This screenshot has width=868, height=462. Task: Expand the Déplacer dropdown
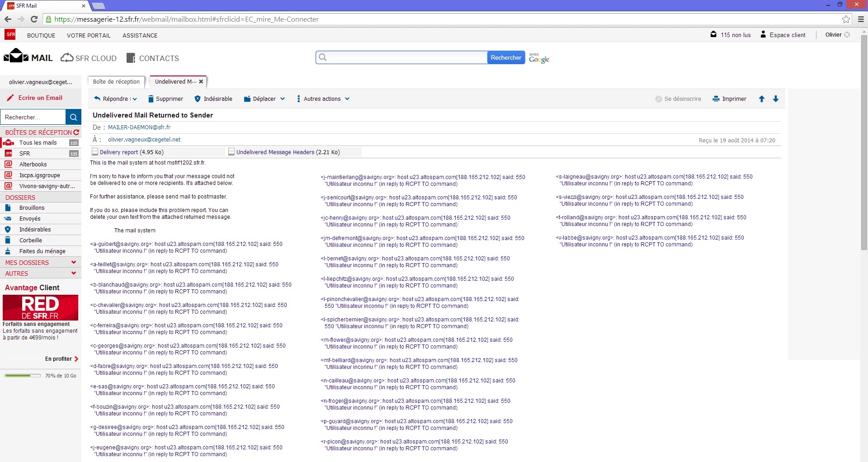click(283, 99)
